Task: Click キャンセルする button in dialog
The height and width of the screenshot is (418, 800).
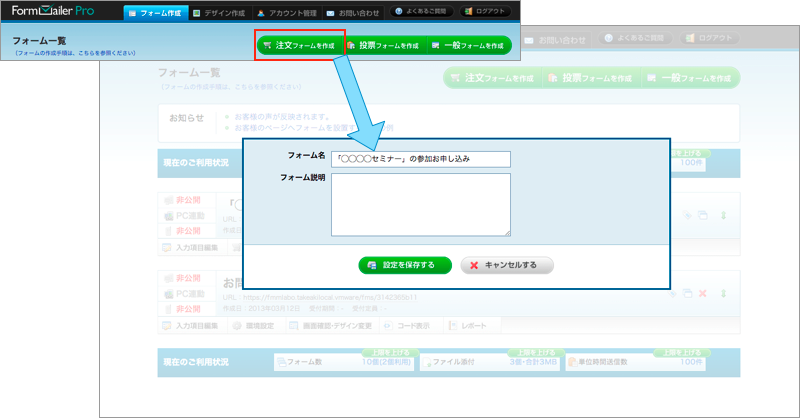Action: point(507,265)
